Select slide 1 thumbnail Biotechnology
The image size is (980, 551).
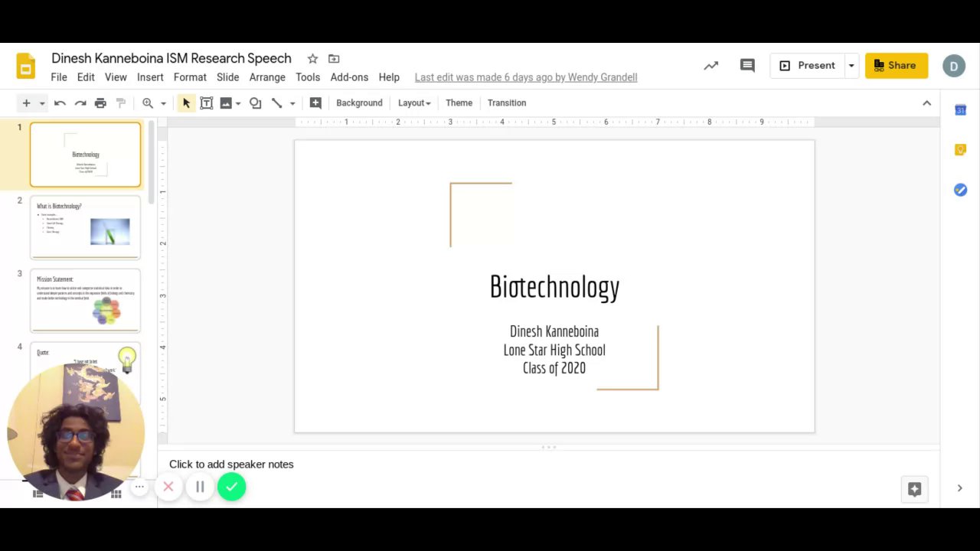click(85, 155)
